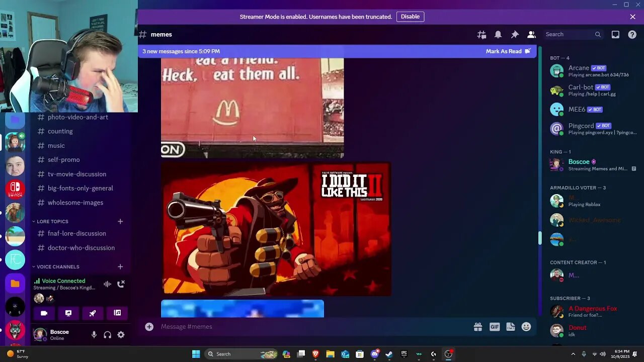Image resolution: width=644 pixels, height=362 pixels.
Task: Open the gift Nitro icon
Action: pyautogui.click(x=478, y=327)
